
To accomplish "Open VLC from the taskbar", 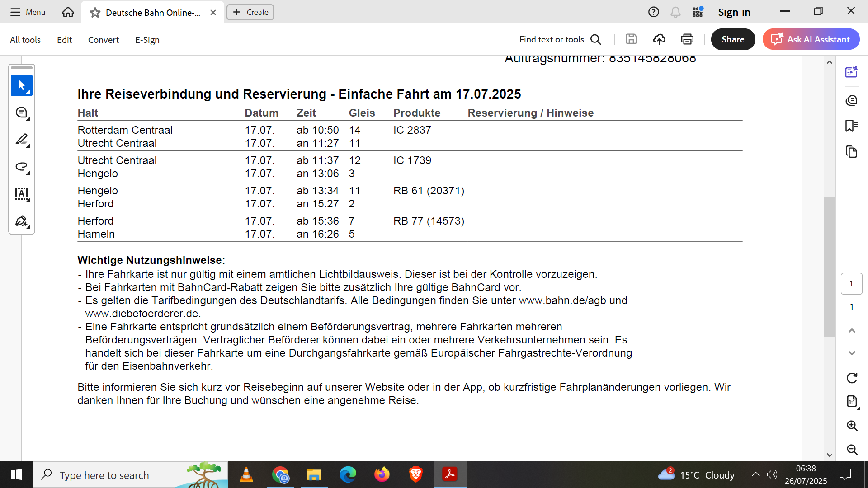I will click(246, 474).
